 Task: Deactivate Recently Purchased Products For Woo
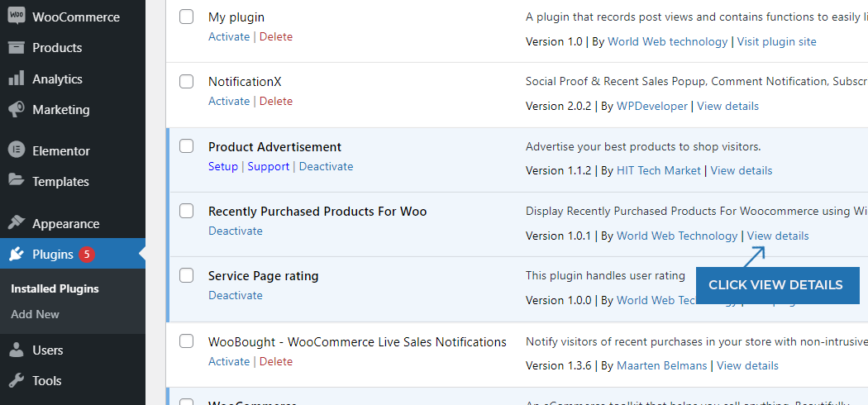coord(236,231)
